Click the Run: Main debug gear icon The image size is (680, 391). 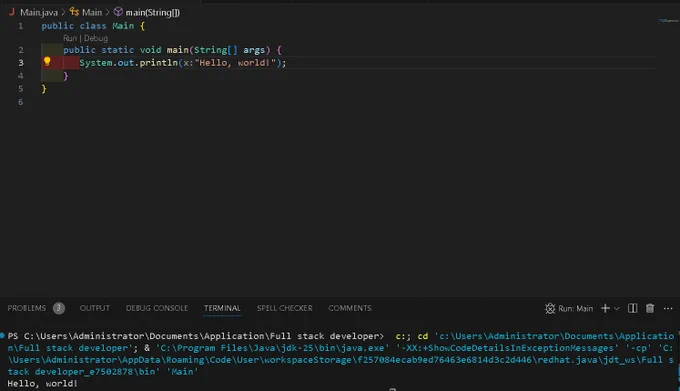tap(550, 308)
